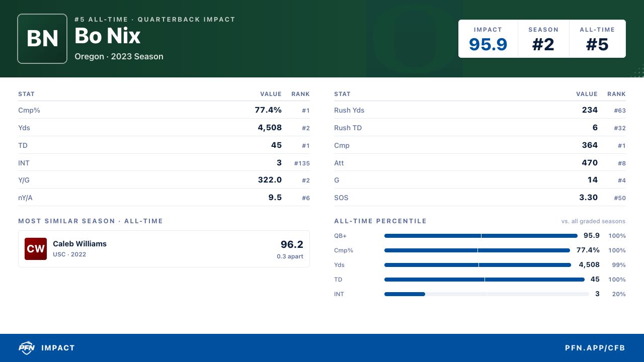The height and width of the screenshot is (362, 644).
Task: Click the VALUE column header in right table
Action: pyautogui.click(x=587, y=94)
